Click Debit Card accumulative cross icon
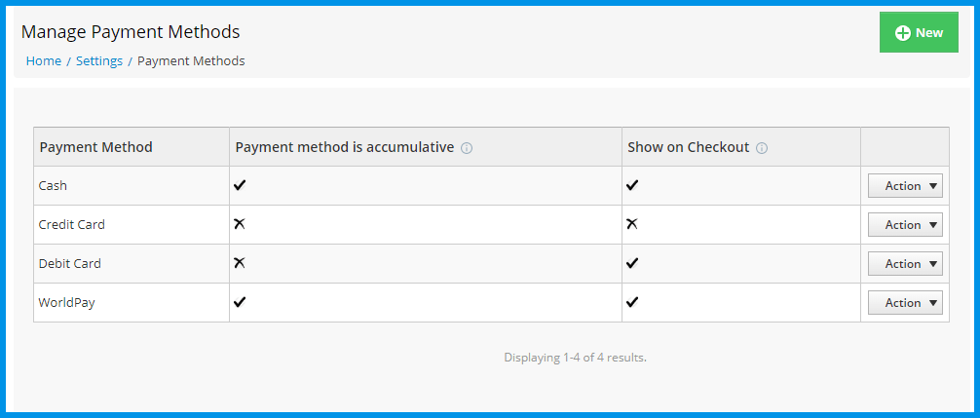Image resolution: width=980 pixels, height=418 pixels. pos(240,263)
